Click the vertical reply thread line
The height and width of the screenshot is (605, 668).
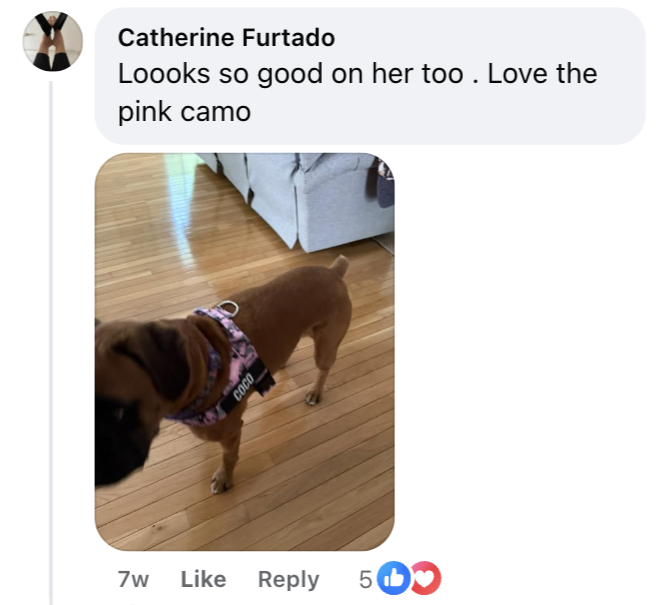click(51, 343)
